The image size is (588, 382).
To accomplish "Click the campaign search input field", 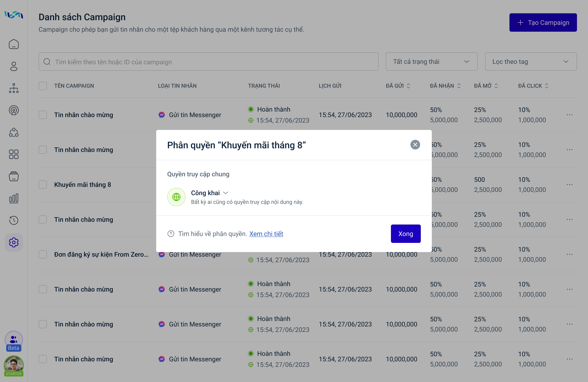I will [208, 62].
